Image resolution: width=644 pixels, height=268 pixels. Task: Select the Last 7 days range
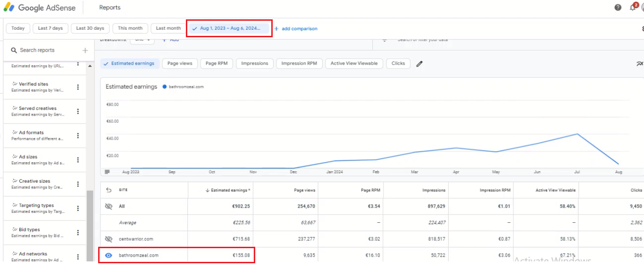click(50, 28)
